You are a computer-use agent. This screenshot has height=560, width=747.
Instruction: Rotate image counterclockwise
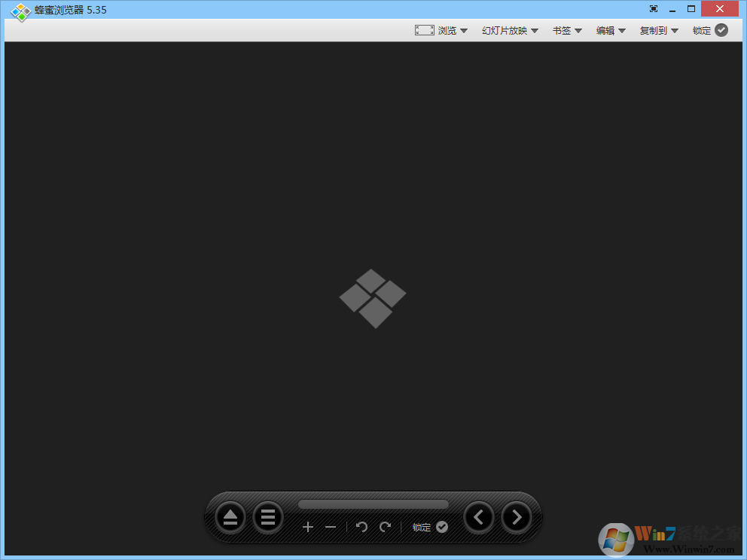pyautogui.click(x=361, y=527)
